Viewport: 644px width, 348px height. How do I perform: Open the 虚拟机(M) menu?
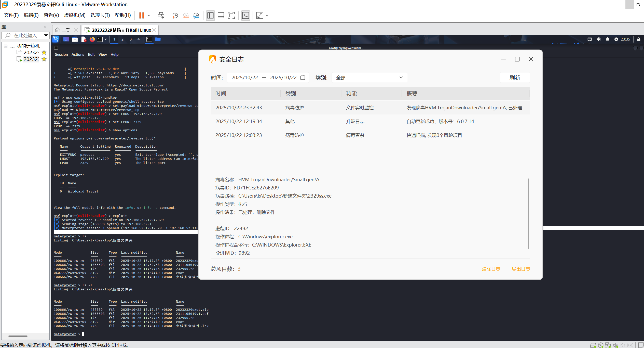click(75, 15)
